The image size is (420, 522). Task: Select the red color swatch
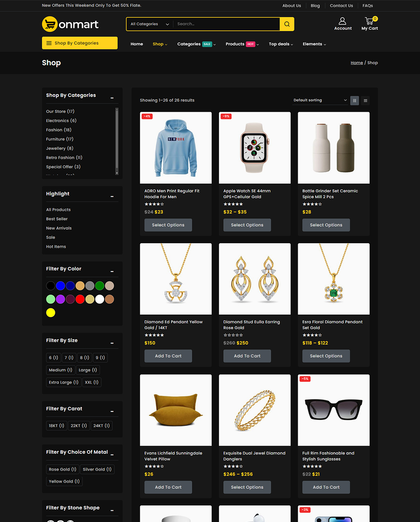[x=80, y=299]
